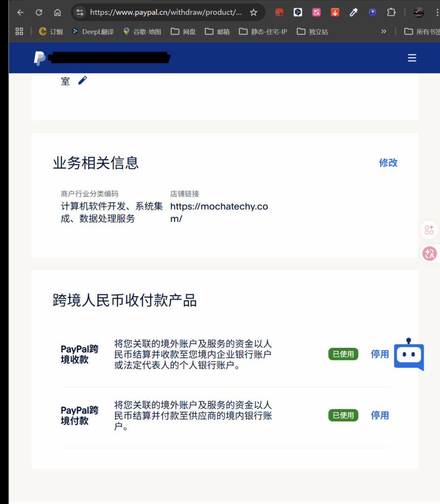440x504 pixels.
Task: Open the blue chatbot assistant icon
Action: (x=408, y=354)
